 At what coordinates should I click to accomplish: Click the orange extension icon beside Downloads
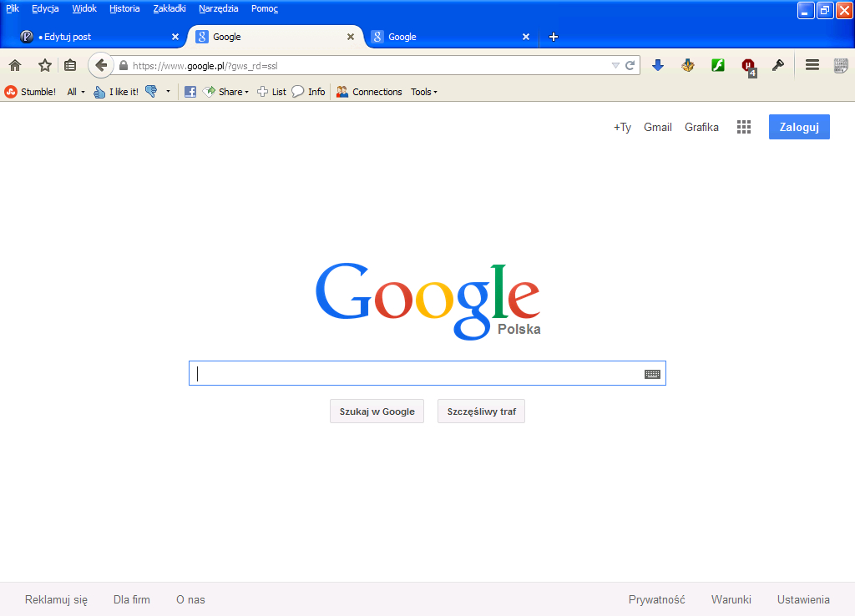coord(688,66)
